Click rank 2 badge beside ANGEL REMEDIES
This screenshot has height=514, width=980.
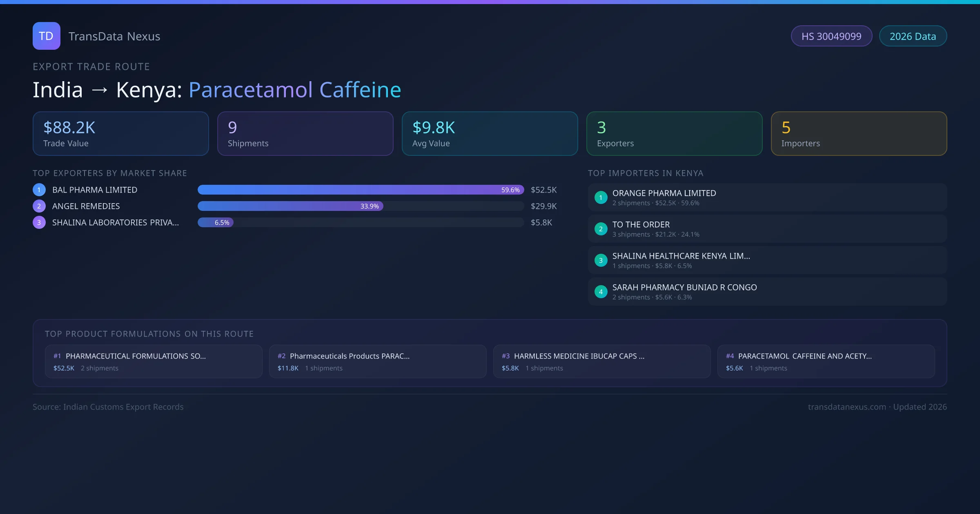pyautogui.click(x=39, y=206)
